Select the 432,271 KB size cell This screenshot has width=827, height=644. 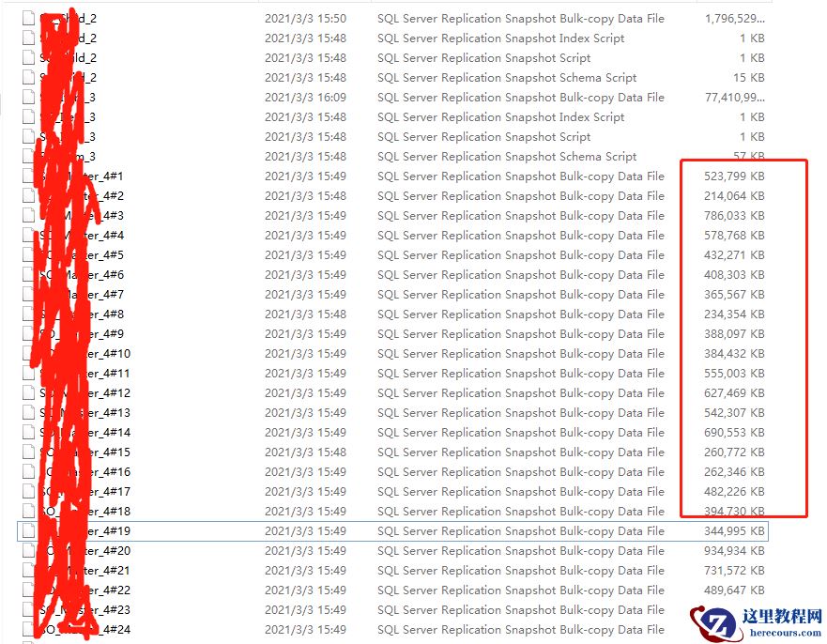(x=734, y=254)
